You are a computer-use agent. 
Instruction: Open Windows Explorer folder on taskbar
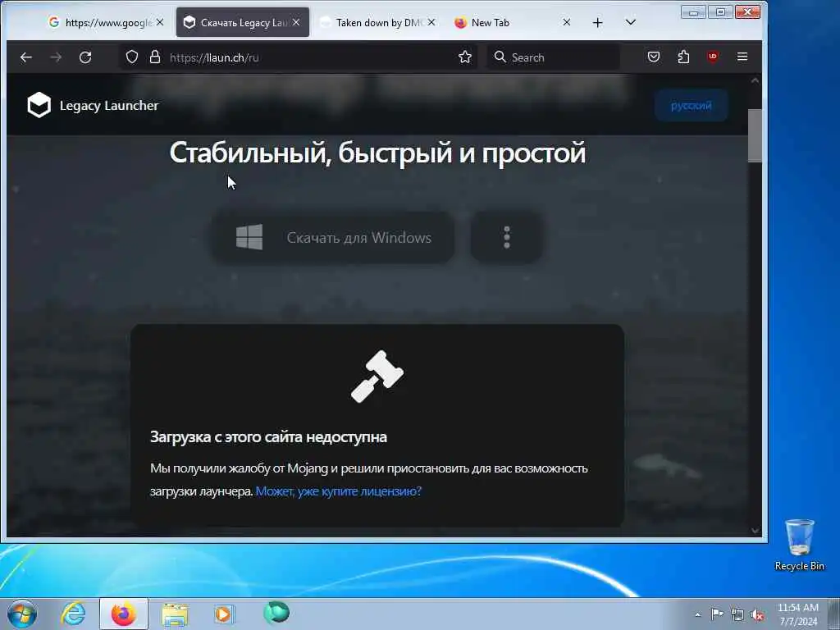[x=175, y=614]
